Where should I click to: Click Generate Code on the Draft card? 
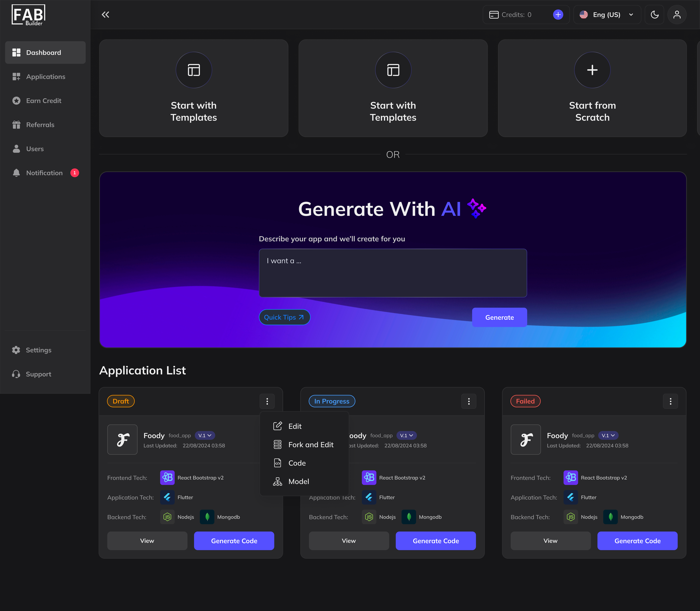tap(234, 541)
